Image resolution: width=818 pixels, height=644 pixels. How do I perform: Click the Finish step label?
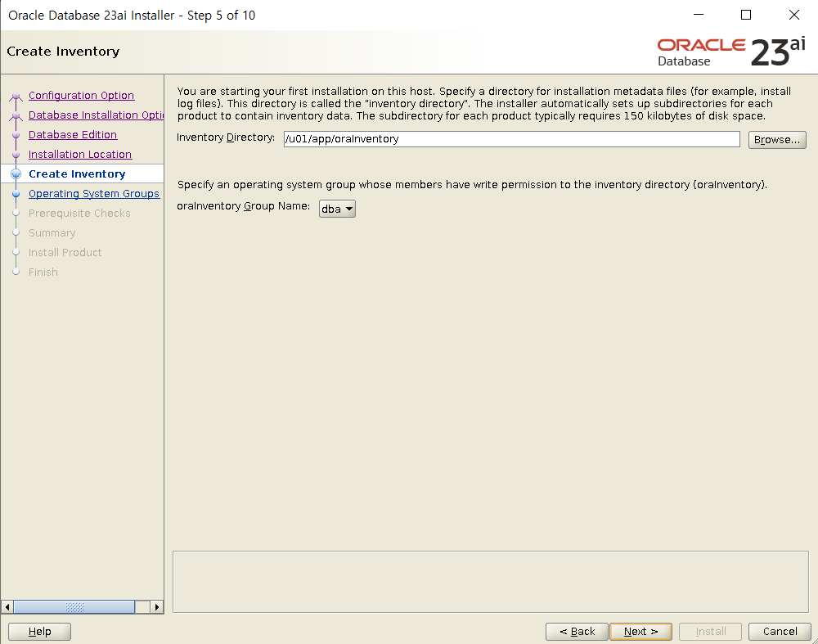click(43, 272)
